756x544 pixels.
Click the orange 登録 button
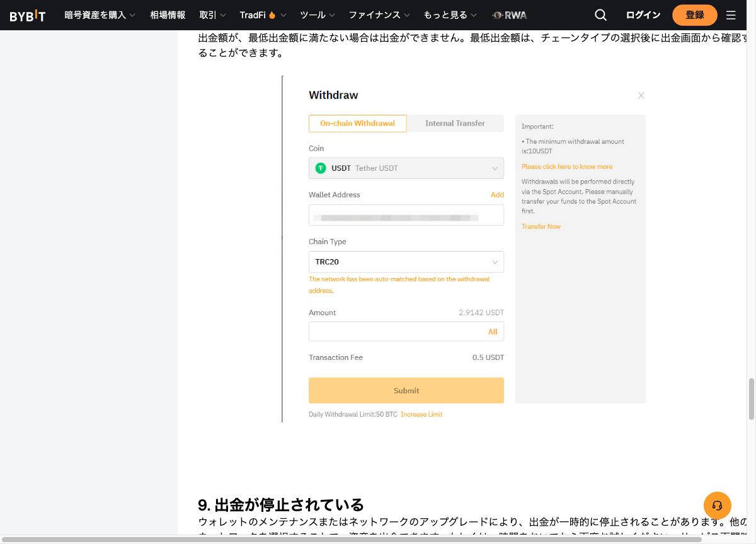point(695,15)
